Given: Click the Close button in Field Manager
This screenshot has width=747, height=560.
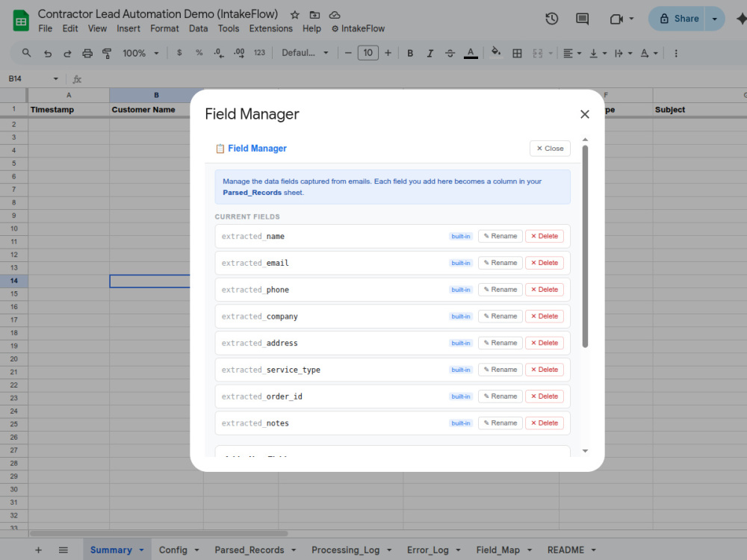Looking at the screenshot, I should [x=550, y=149].
